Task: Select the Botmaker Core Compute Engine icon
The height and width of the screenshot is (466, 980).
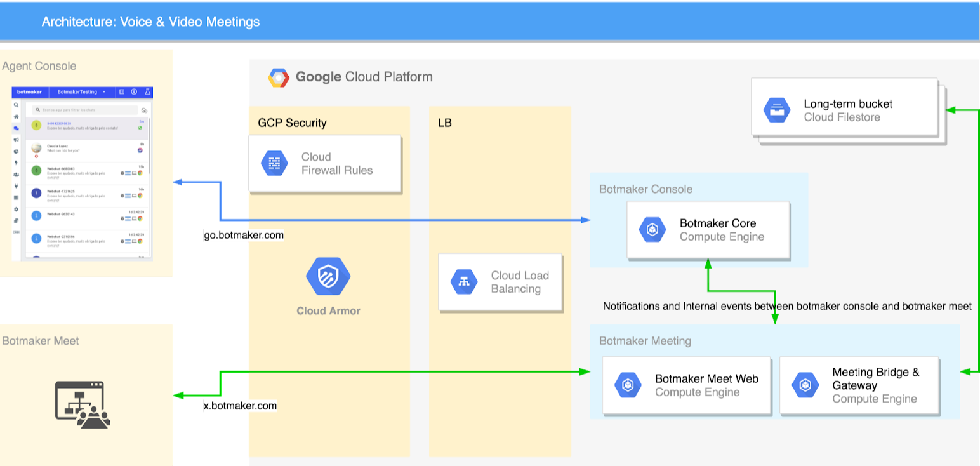Action: click(652, 230)
